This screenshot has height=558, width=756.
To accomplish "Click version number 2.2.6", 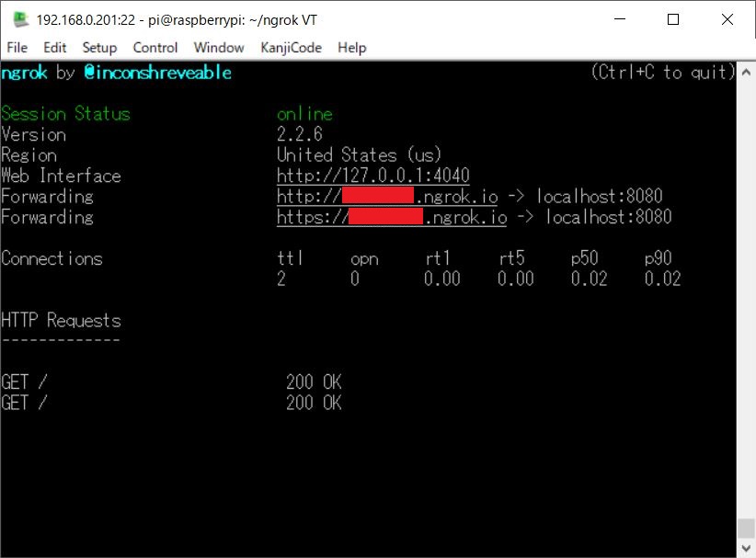I will 300,134.
